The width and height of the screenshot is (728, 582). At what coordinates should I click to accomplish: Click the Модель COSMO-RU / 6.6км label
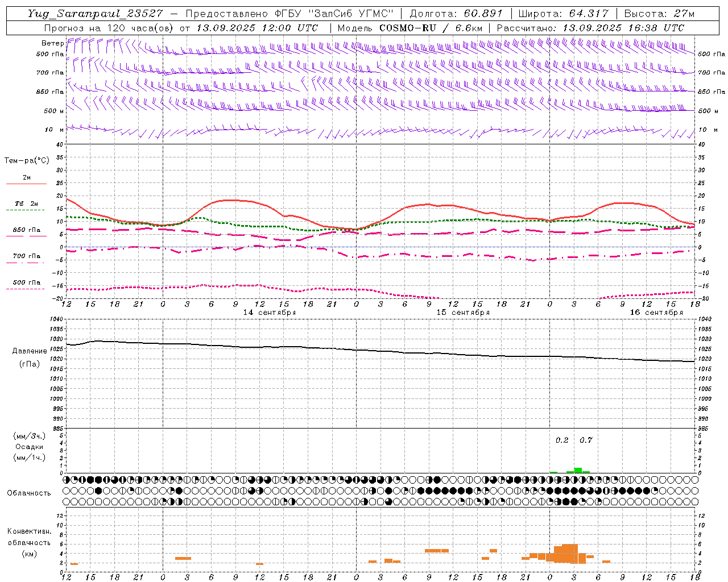click(x=410, y=28)
